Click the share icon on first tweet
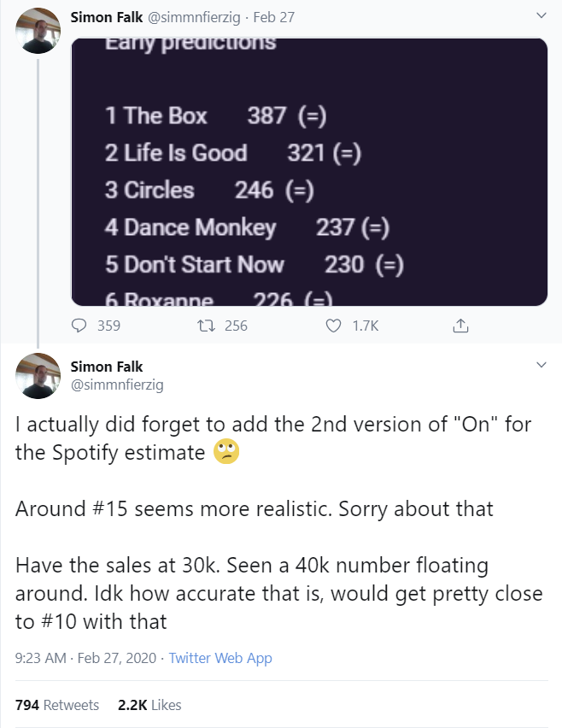The height and width of the screenshot is (728, 562). click(x=460, y=326)
